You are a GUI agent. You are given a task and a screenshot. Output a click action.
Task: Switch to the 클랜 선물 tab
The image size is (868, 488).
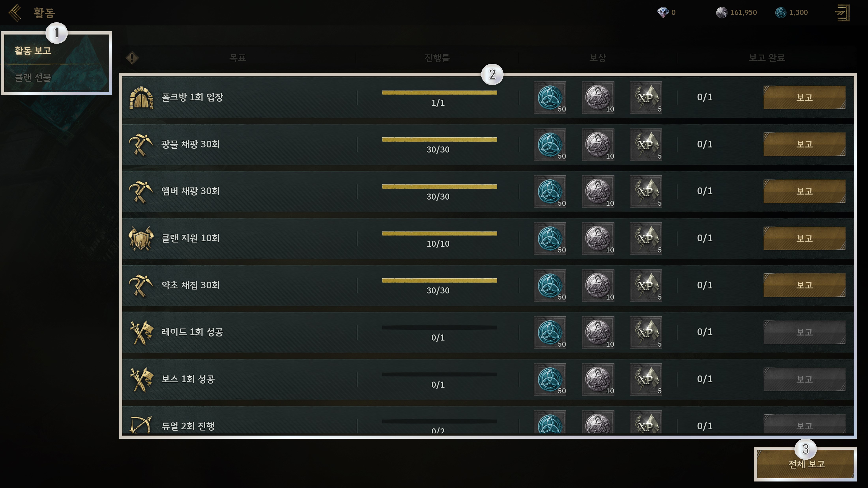33,77
